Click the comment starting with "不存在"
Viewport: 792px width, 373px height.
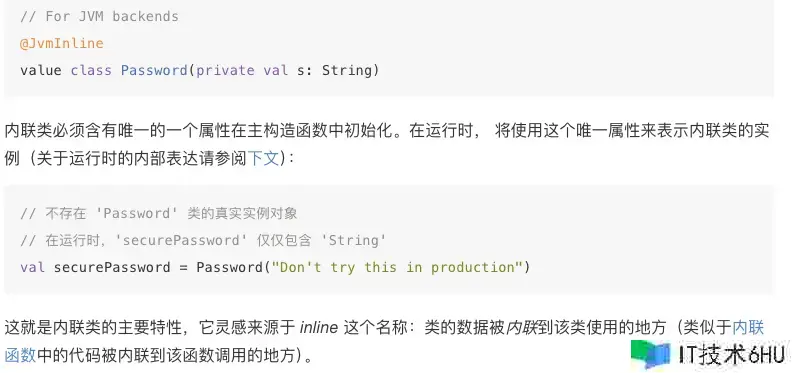159,213
